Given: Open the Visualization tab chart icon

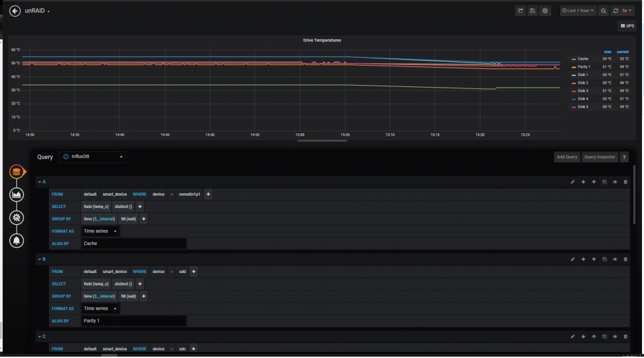Looking at the screenshot, I should 17,194.
